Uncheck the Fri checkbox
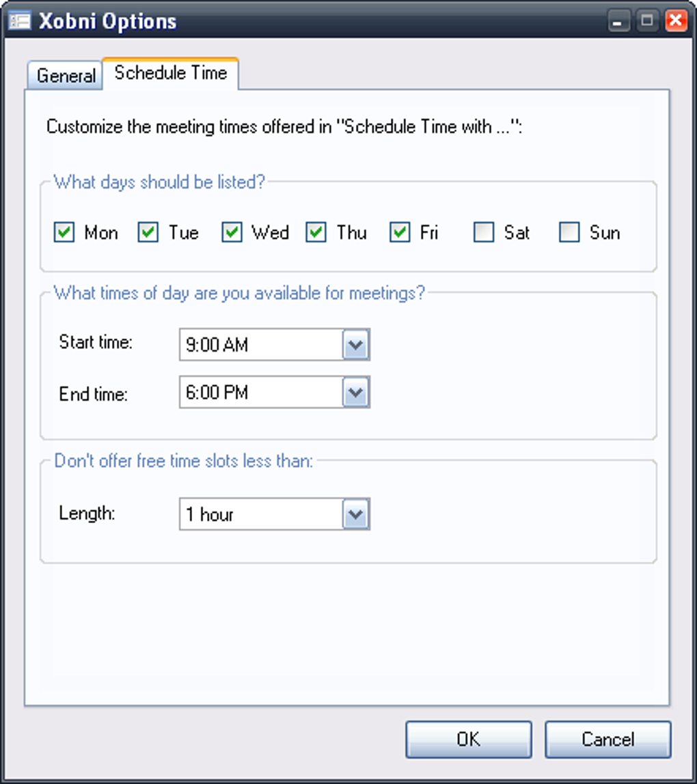697x784 pixels. coord(400,232)
